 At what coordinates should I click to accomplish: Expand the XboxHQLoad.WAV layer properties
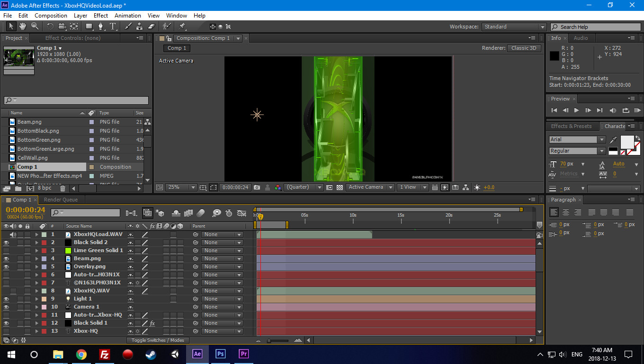36,234
